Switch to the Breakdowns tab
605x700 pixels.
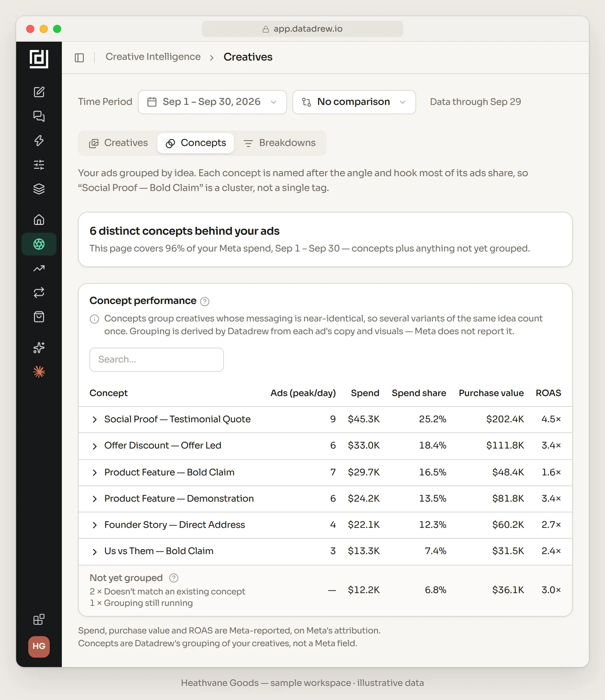pos(279,143)
